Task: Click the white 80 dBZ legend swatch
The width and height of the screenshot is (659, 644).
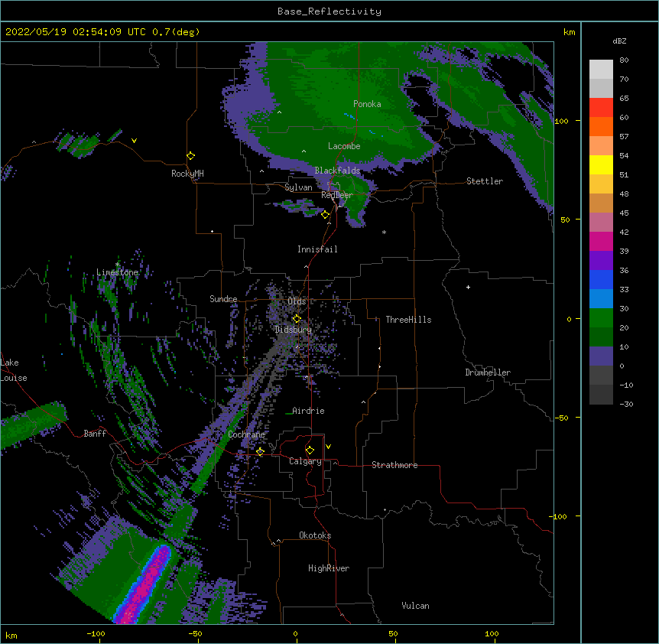Action: click(x=601, y=70)
